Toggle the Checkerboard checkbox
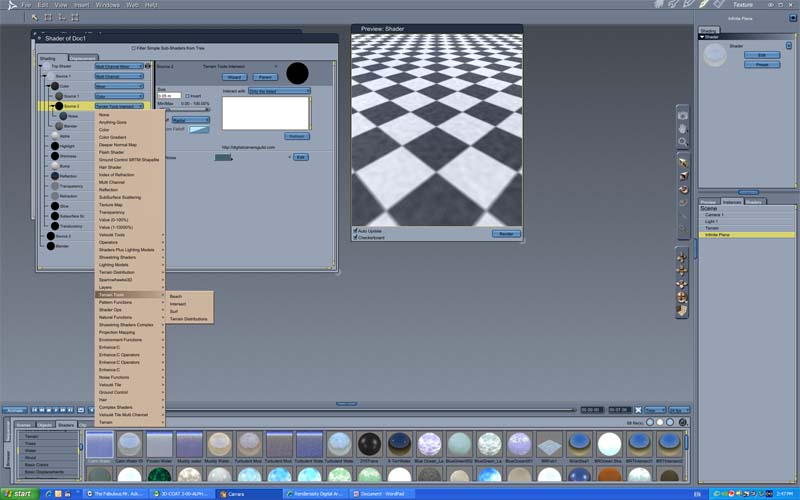Image resolution: width=800 pixels, height=500 pixels. (355, 237)
